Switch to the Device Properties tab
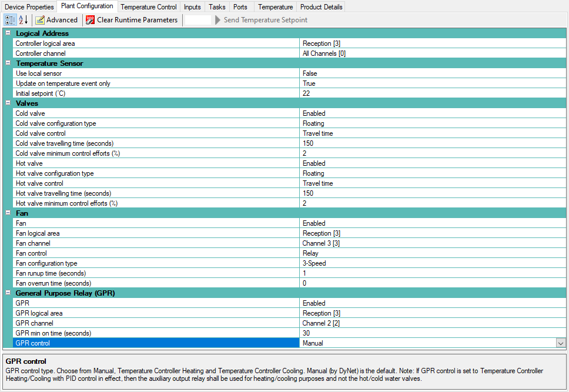 (x=29, y=7)
